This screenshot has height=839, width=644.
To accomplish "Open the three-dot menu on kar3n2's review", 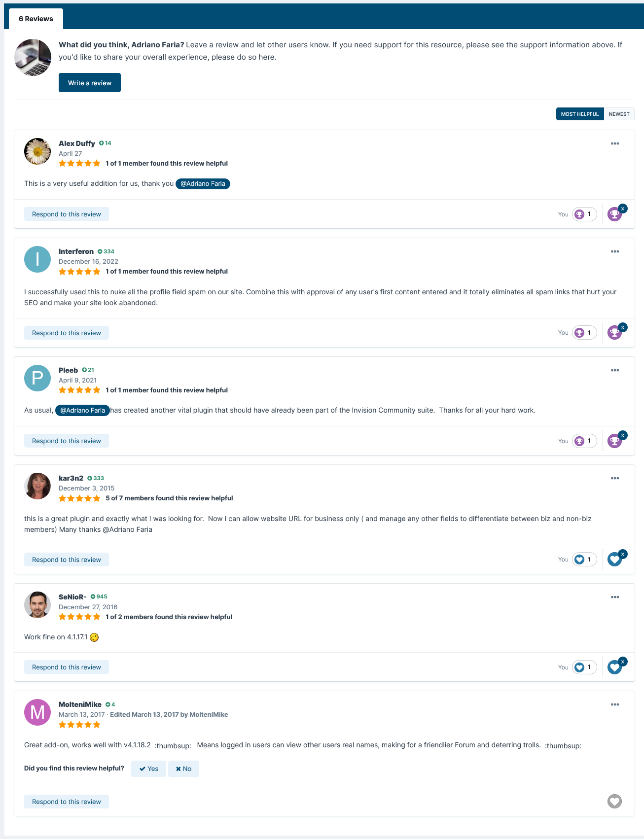I will [615, 478].
